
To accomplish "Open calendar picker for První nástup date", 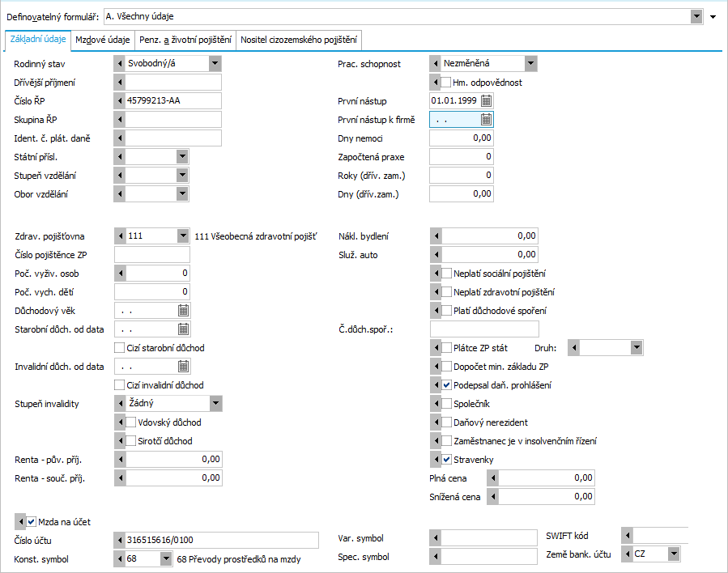I will (x=486, y=100).
